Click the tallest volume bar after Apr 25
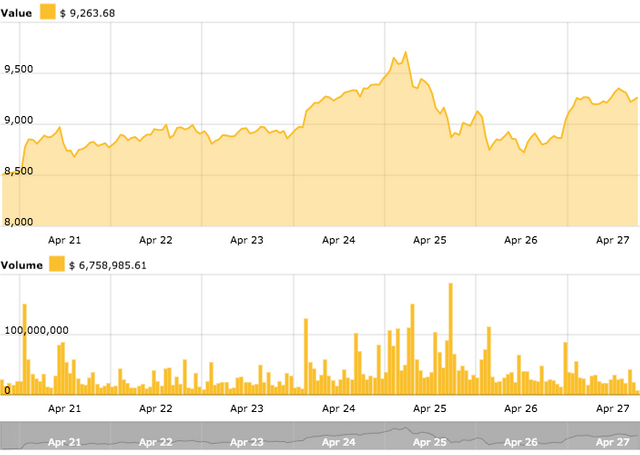Screen dimensions: 640x455 (451, 339)
